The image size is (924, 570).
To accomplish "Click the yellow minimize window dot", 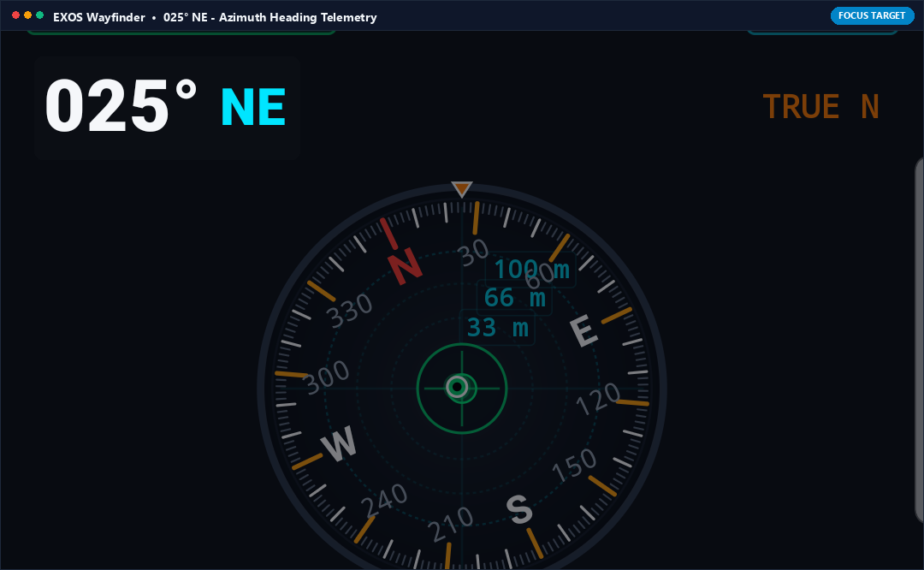I will [27, 15].
